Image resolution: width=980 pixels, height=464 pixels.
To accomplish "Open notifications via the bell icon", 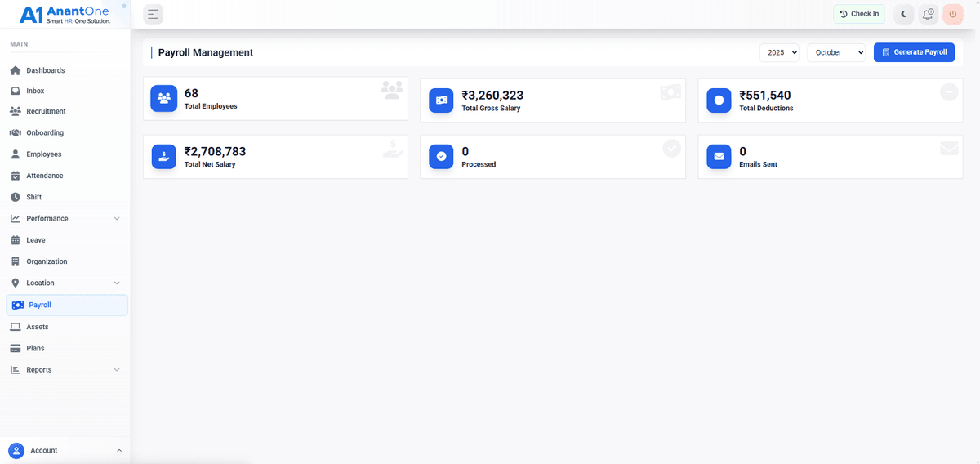I will 928,14.
